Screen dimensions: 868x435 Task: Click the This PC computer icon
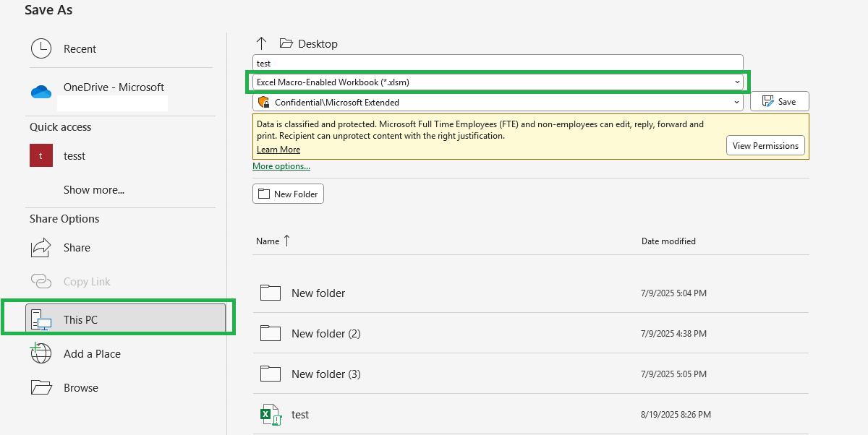pos(41,319)
